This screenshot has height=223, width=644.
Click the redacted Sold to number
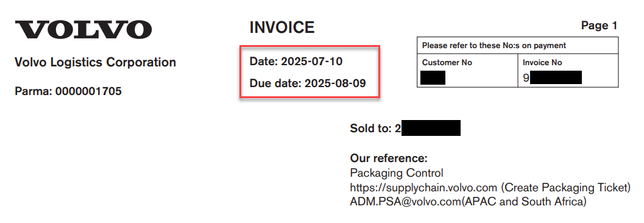click(x=430, y=128)
